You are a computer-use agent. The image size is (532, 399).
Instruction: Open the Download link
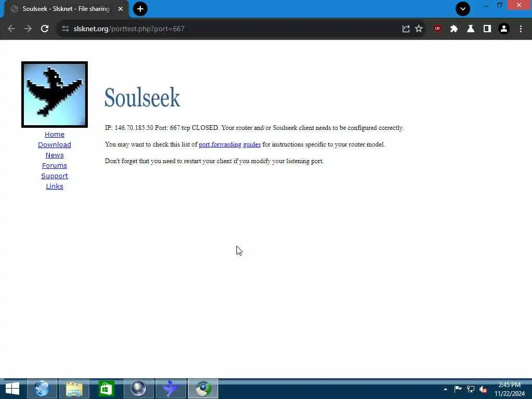coord(54,145)
